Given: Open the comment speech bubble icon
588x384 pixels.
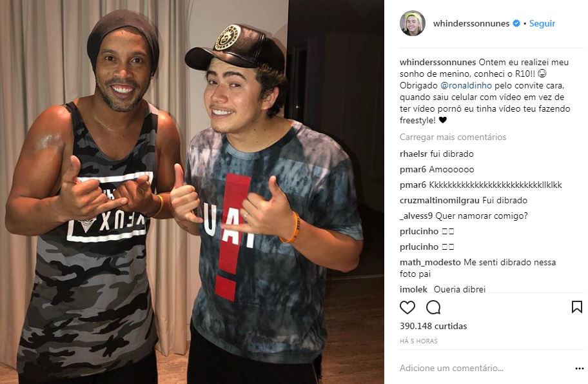Looking at the screenshot, I should coord(433,307).
